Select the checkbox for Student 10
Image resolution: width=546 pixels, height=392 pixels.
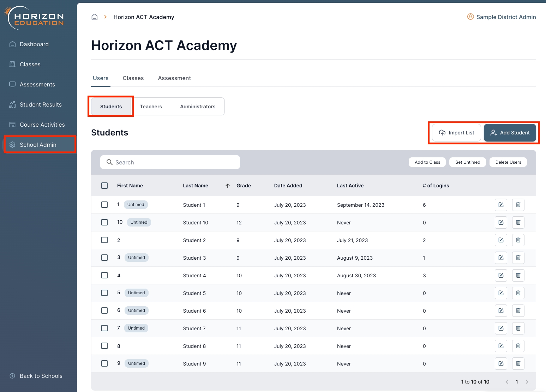click(x=104, y=222)
